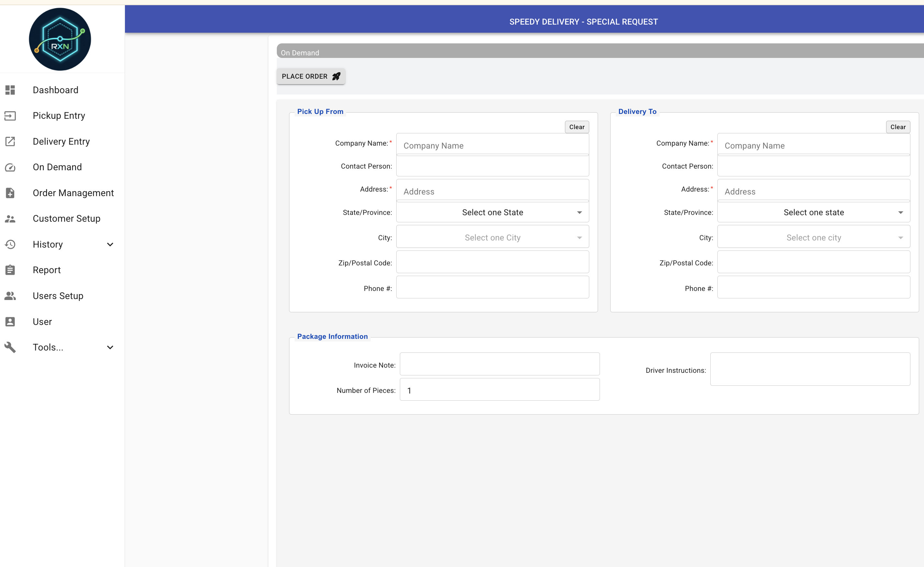Open Delivery 'Select one state' dropdown
The height and width of the screenshot is (567, 924).
(813, 212)
